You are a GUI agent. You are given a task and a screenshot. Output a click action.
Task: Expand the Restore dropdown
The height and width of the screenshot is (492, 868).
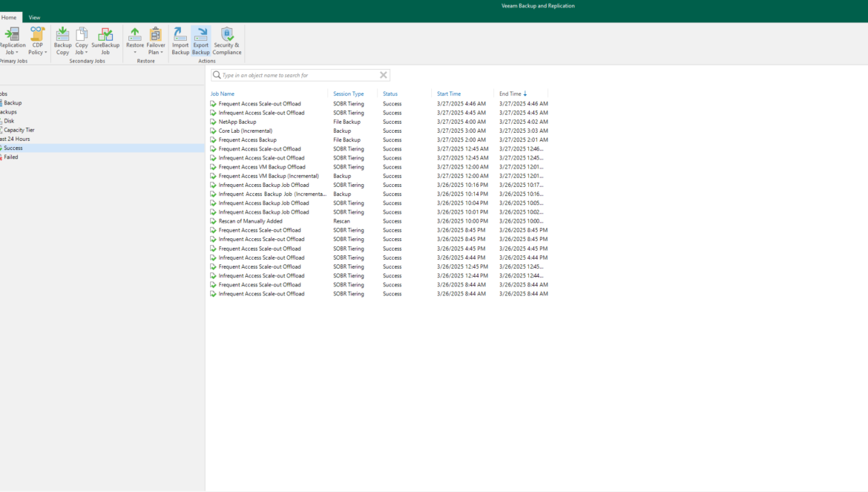coord(134,41)
